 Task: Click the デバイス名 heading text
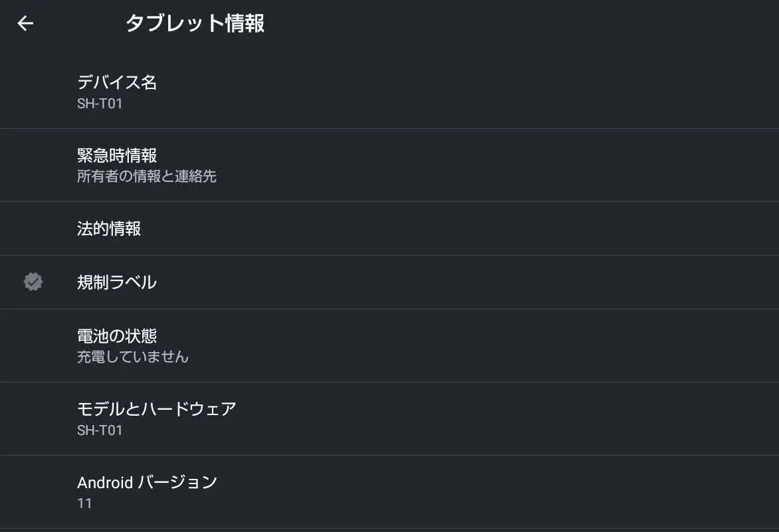point(117,82)
